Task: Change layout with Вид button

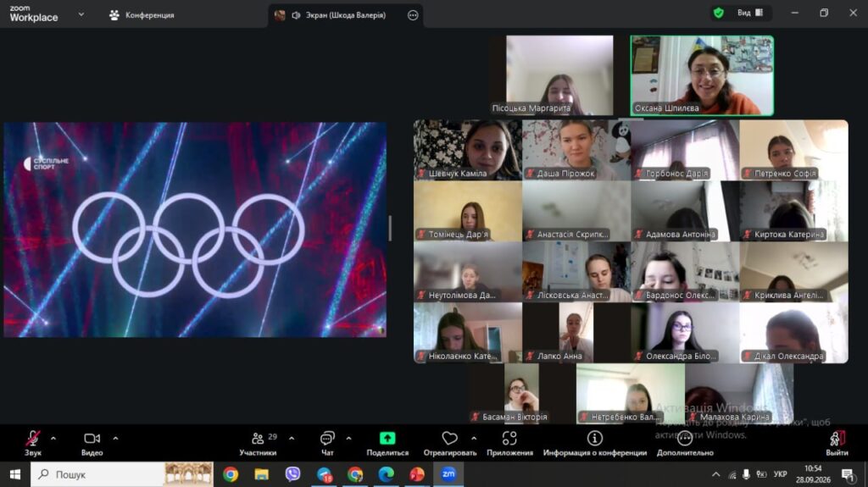Action: coord(750,13)
